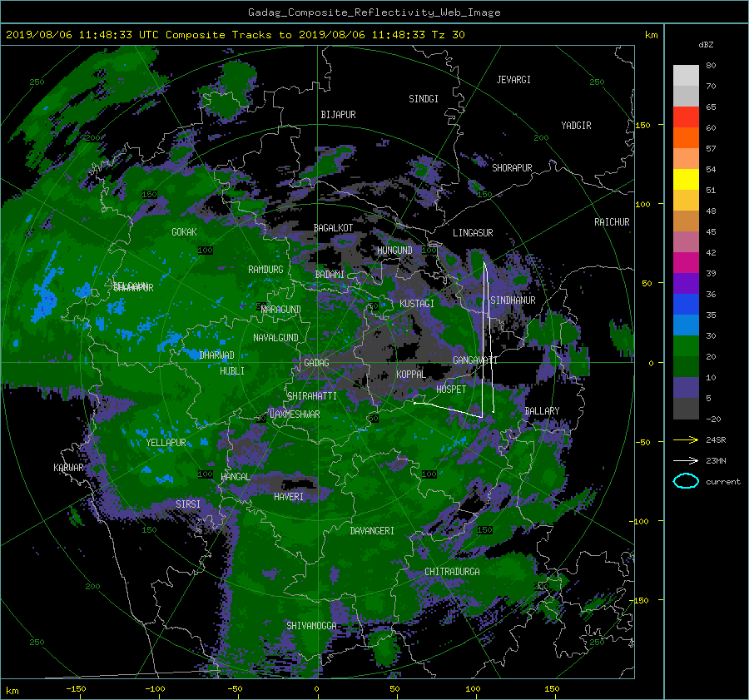The height and width of the screenshot is (700, 749).
Task: Click the LAXMESHWAR city label
Action: pos(295,415)
